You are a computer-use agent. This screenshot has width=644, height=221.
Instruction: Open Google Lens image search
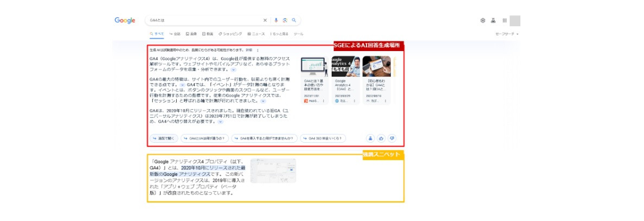click(285, 21)
